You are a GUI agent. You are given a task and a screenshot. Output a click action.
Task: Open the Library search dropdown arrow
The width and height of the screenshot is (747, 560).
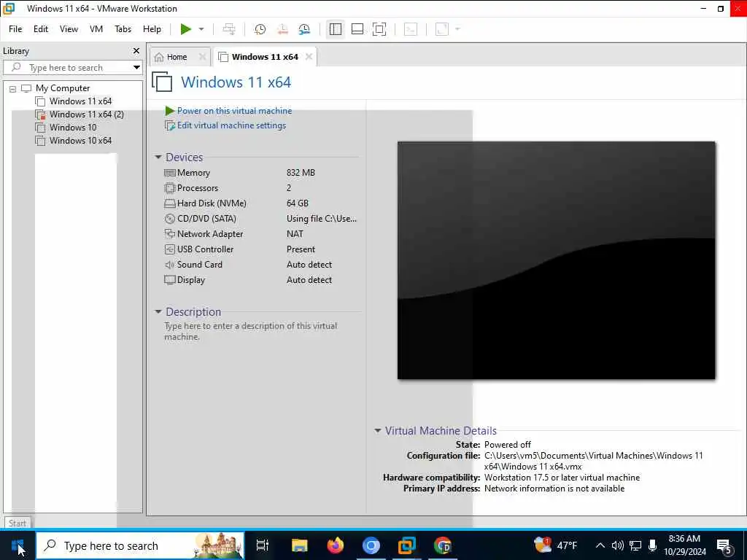click(x=136, y=68)
